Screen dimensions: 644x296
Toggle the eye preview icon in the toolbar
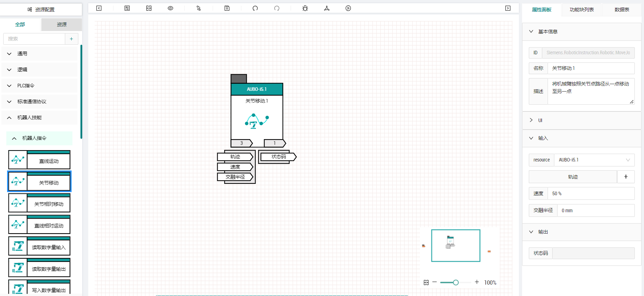click(x=170, y=8)
